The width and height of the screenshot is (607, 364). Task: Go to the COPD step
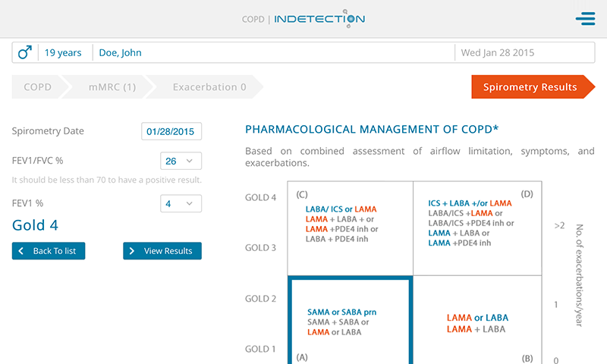pos(37,87)
